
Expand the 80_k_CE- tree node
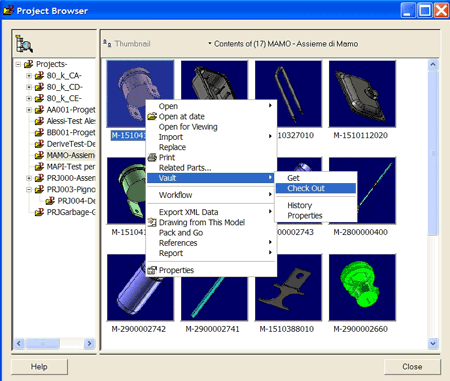[x=29, y=98]
